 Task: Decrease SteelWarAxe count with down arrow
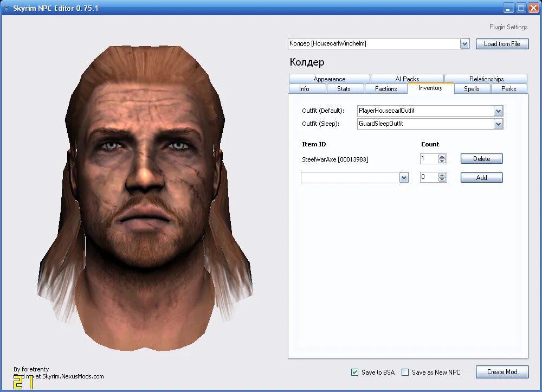click(442, 161)
